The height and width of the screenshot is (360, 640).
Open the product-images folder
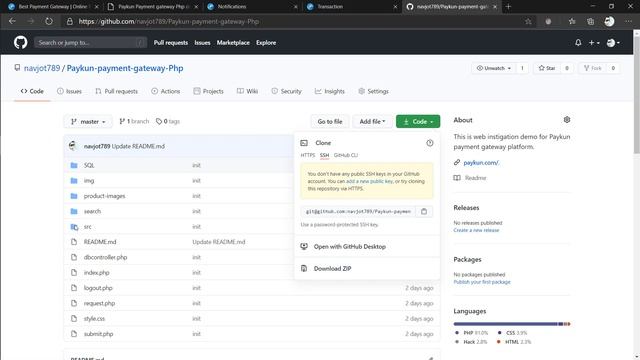[x=104, y=196]
